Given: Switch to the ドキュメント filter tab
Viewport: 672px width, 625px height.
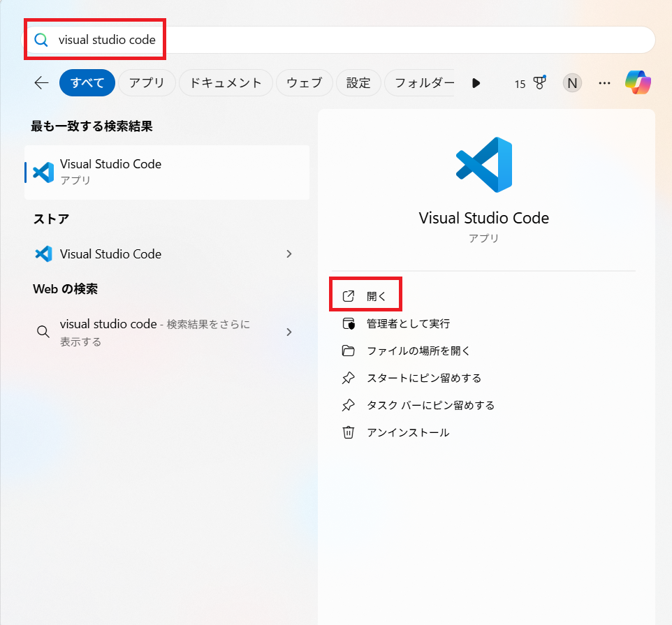Looking at the screenshot, I should (226, 83).
